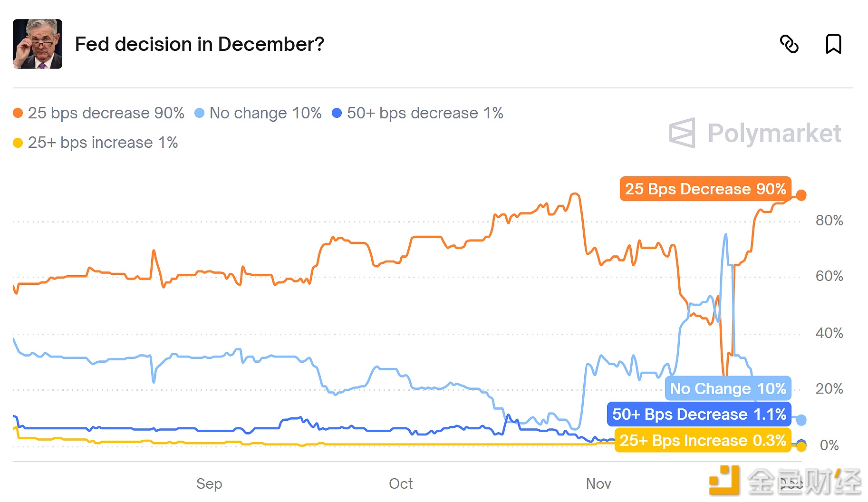Click the '50+ Bps Decrease 1.1%' badge
This screenshot has height=502, width=868.
click(699, 414)
